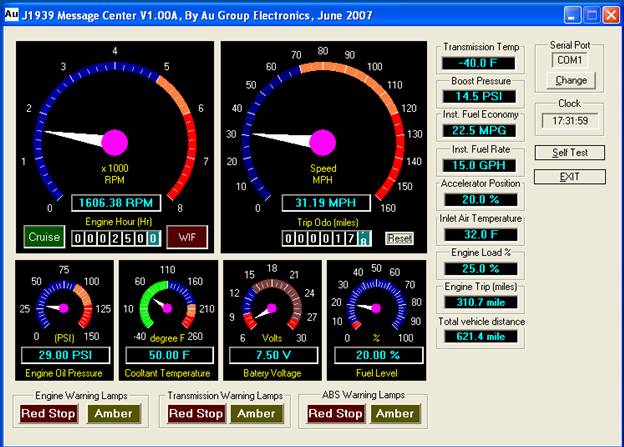Click Engine Load value 25.0 %
This screenshot has height=447, width=624.
coord(481,269)
